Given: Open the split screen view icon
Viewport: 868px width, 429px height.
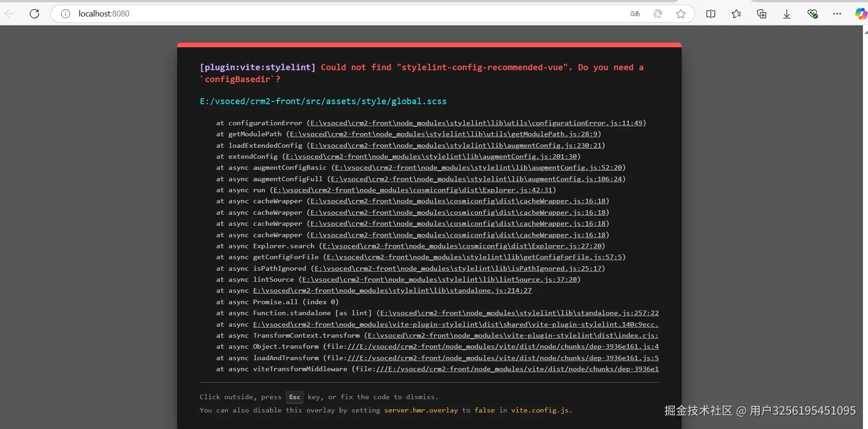Looking at the screenshot, I should (x=711, y=14).
